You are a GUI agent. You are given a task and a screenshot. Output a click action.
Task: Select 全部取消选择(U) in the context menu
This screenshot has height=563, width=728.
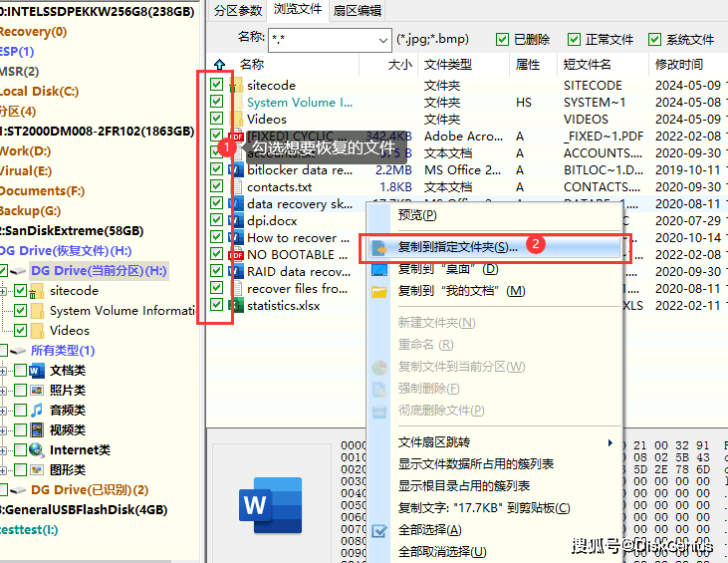tap(441, 551)
